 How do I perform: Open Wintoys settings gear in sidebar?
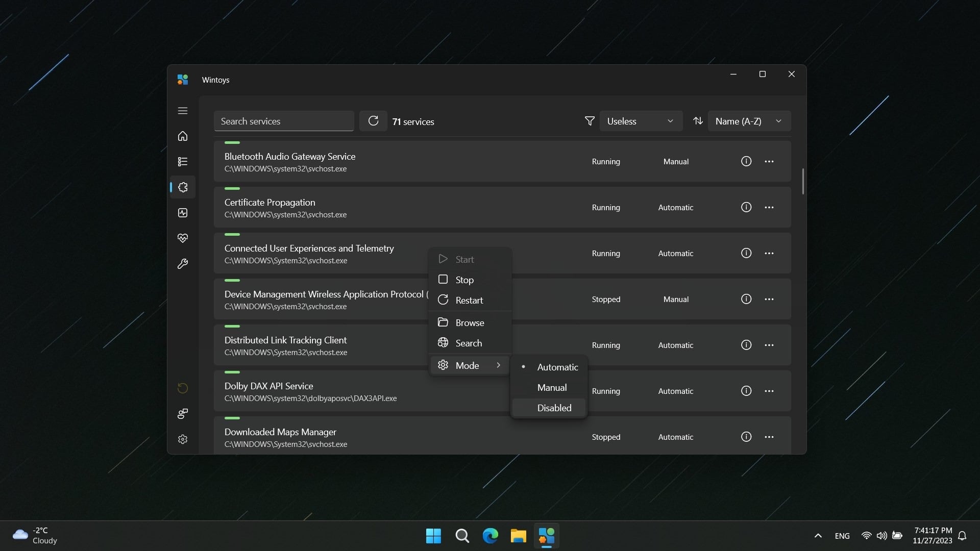coord(183,439)
